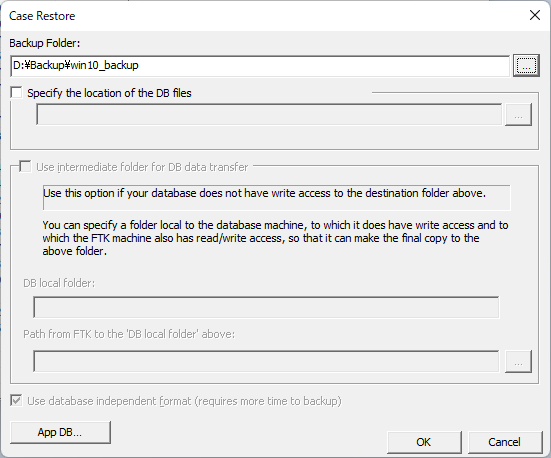Toggle Use database independent format checkbox
The image size is (551, 458).
[x=16, y=401]
